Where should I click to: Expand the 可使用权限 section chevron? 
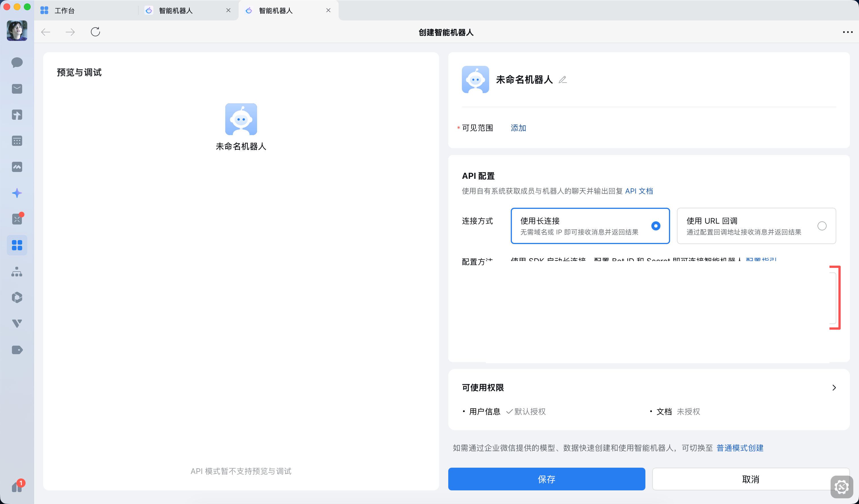pyautogui.click(x=834, y=388)
